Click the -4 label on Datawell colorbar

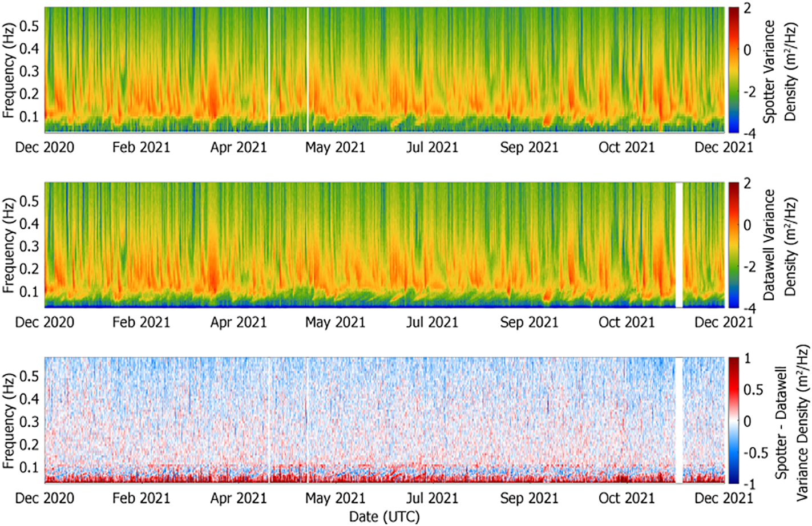pyautogui.click(x=749, y=308)
